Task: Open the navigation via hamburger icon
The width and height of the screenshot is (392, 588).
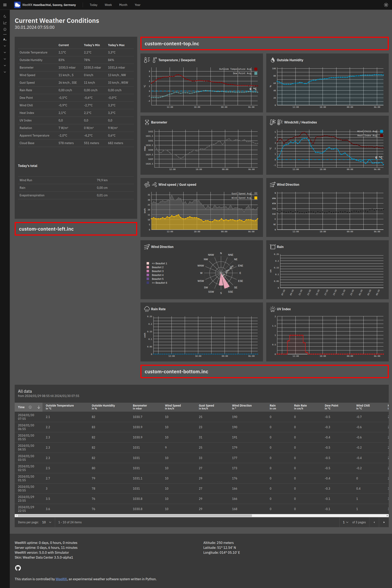Action: tap(4, 5)
